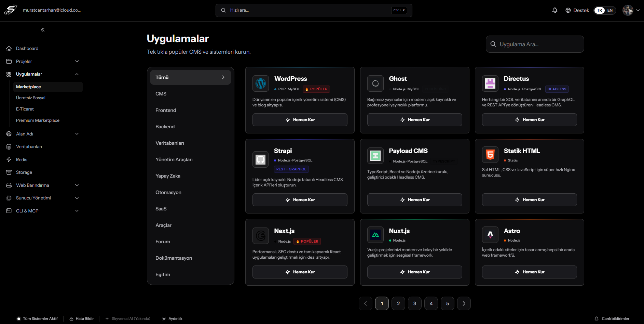Viewport: 644px width, 324px height.
Task: Click the Nuxt.js app logo
Action: click(375, 235)
